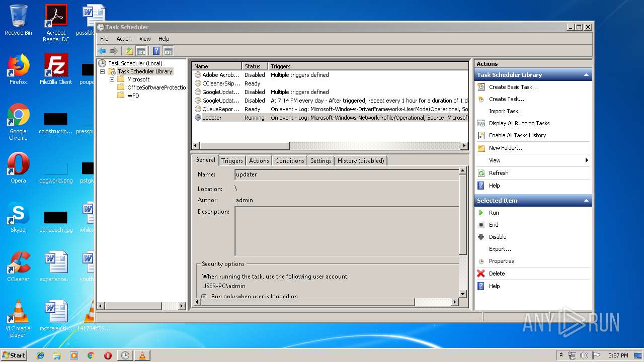Open the Action menu
644x362 pixels.
(124, 39)
